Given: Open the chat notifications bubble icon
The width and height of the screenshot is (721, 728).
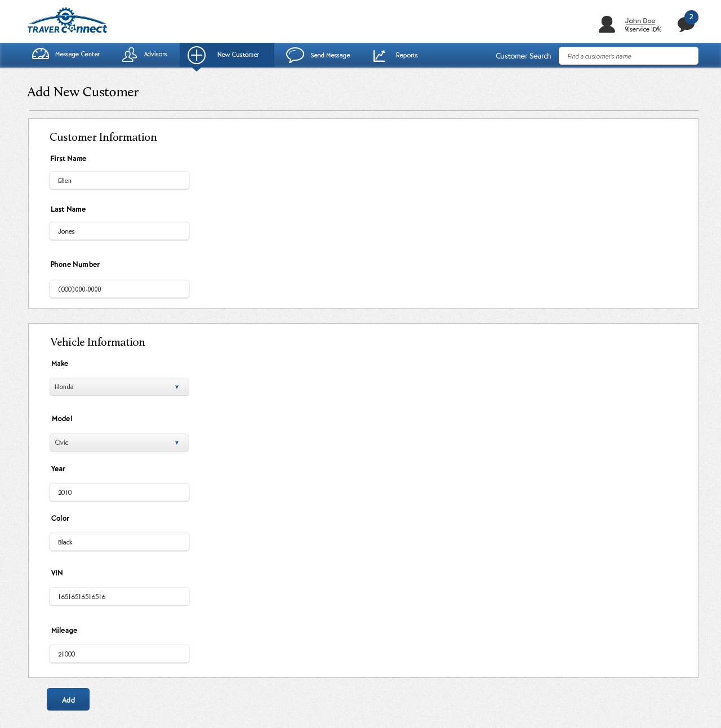Looking at the screenshot, I should [x=685, y=24].
